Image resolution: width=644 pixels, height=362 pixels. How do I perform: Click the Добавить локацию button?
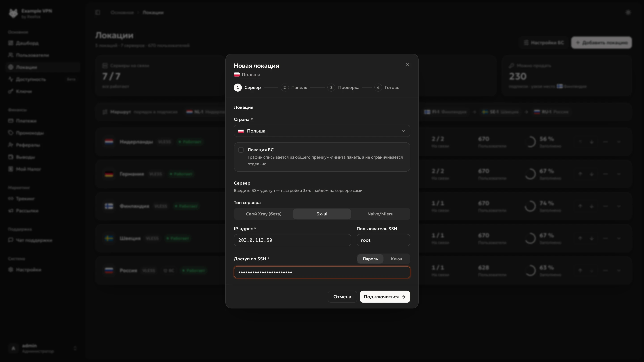point(601,42)
